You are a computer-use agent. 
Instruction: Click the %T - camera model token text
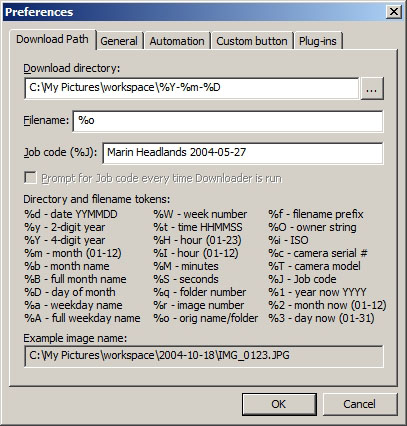coord(314,266)
